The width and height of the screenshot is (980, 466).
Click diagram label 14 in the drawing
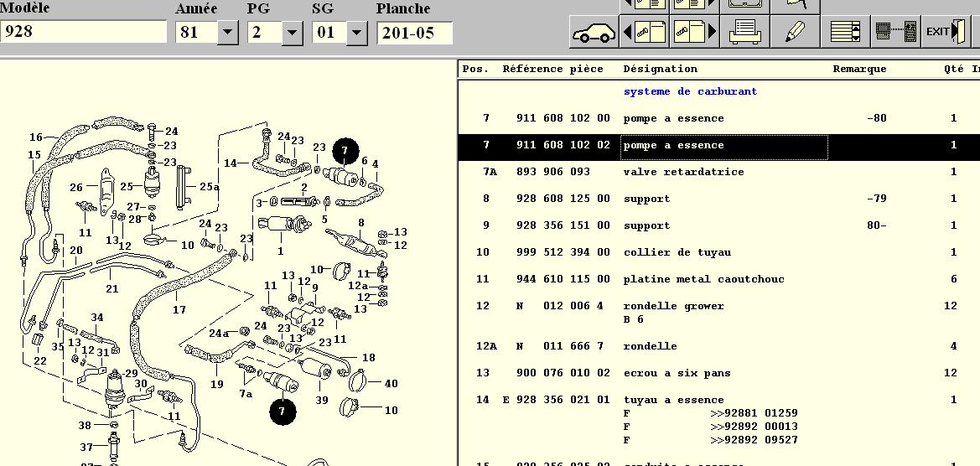coord(231,163)
